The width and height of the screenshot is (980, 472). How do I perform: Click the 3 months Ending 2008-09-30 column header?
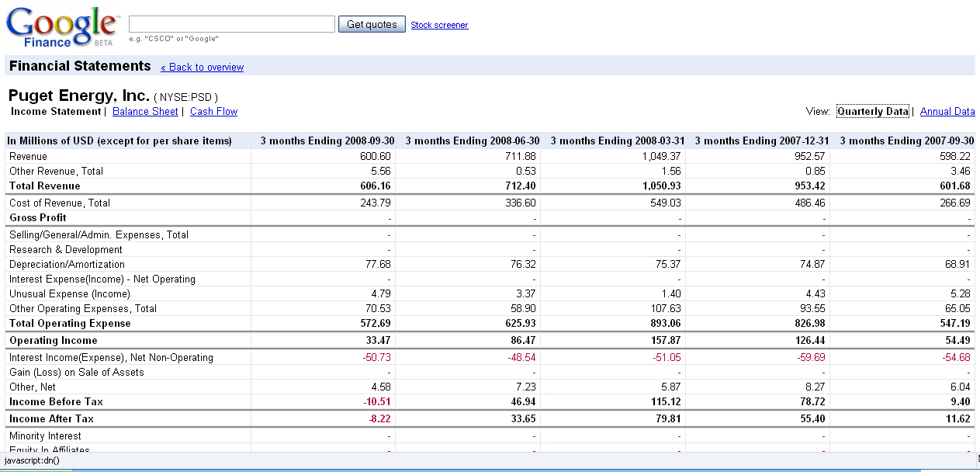pos(327,141)
